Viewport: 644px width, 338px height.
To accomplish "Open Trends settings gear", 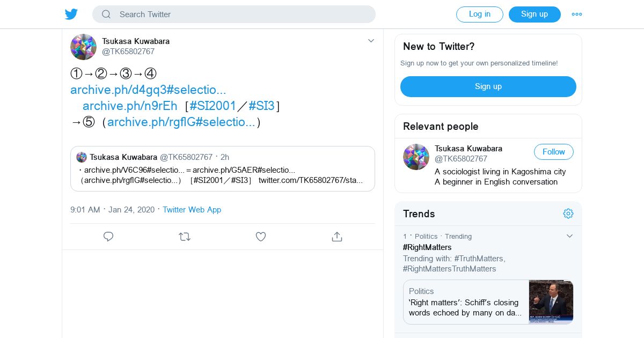I will point(568,214).
